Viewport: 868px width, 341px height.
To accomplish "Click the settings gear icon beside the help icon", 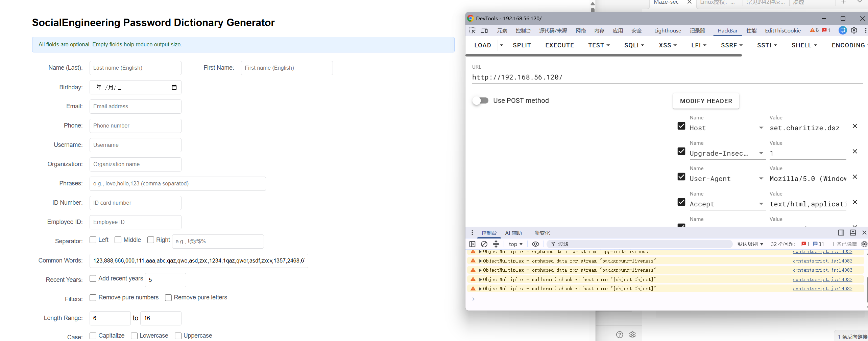I will pos(632,335).
